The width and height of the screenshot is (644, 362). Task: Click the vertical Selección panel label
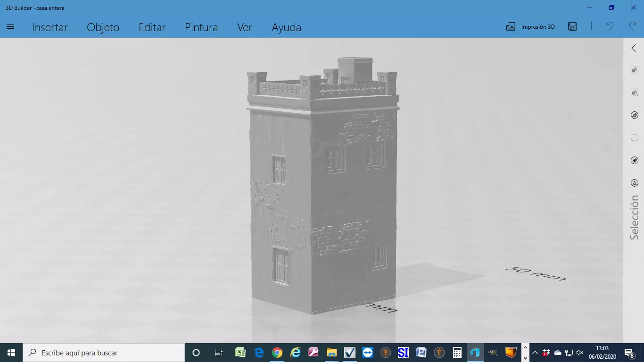[x=635, y=218]
